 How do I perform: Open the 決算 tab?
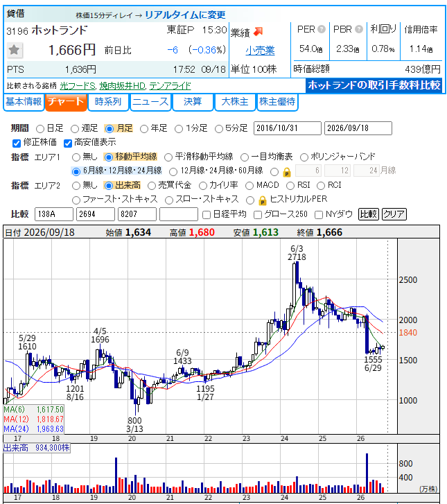point(193,102)
